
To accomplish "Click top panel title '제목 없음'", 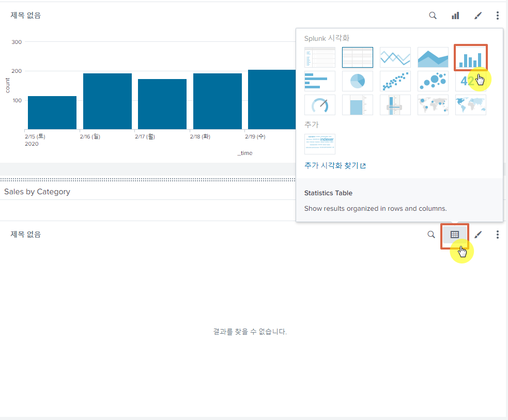I will pos(26,15).
